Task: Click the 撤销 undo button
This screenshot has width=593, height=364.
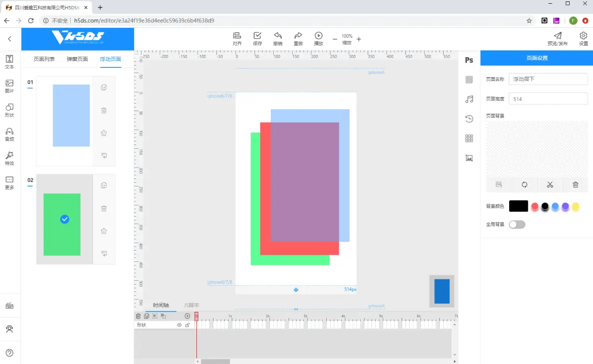Action: pos(278,39)
